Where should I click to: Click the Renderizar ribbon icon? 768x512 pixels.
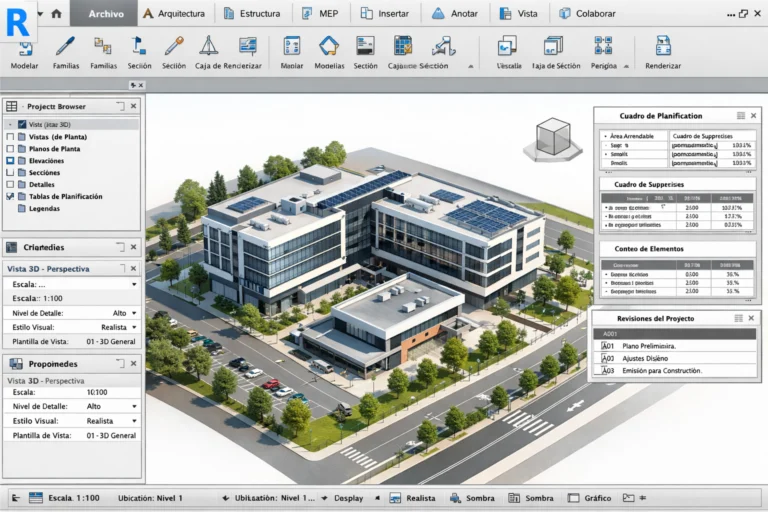tap(663, 46)
